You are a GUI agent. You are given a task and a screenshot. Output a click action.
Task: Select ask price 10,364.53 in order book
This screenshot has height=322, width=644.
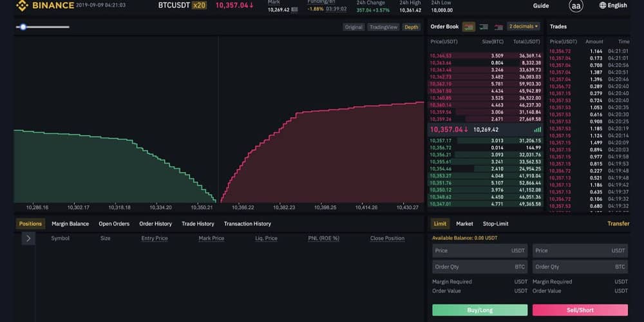coord(440,56)
